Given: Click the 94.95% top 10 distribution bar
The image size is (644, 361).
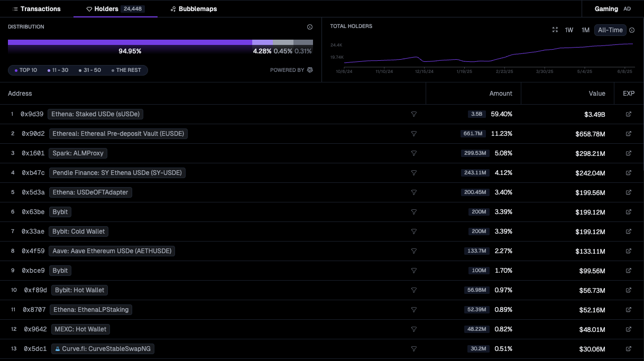Looking at the screenshot, I should pyautogui.click(x=130, y=42).
